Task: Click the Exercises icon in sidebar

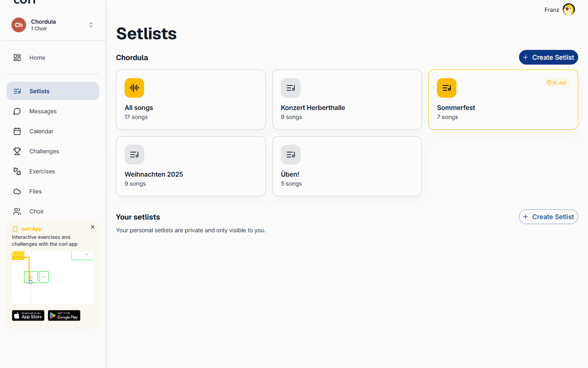Action: [x=17, y=171]
